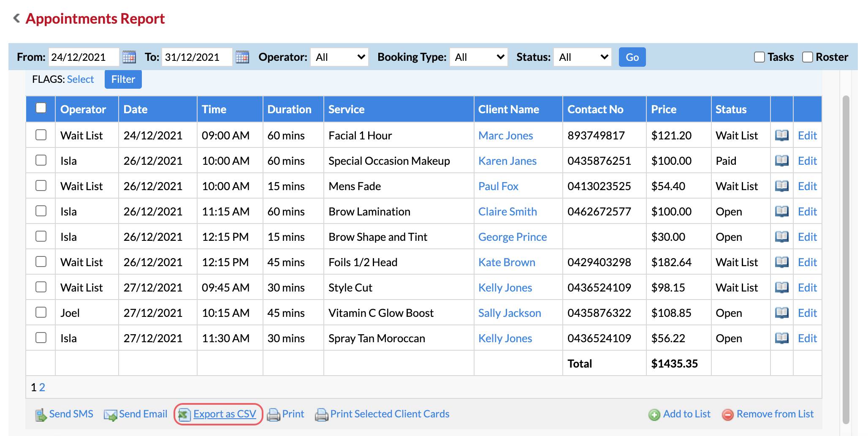Tick the checkbox for Claire Smith appointment
Screen dimensions: 868x436
point(41,211)
